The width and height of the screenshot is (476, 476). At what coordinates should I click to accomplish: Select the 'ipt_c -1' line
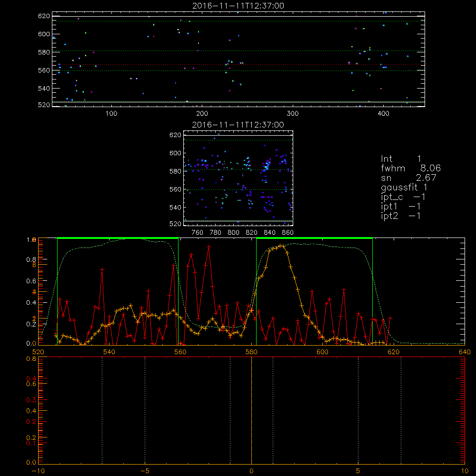(403, 197)
